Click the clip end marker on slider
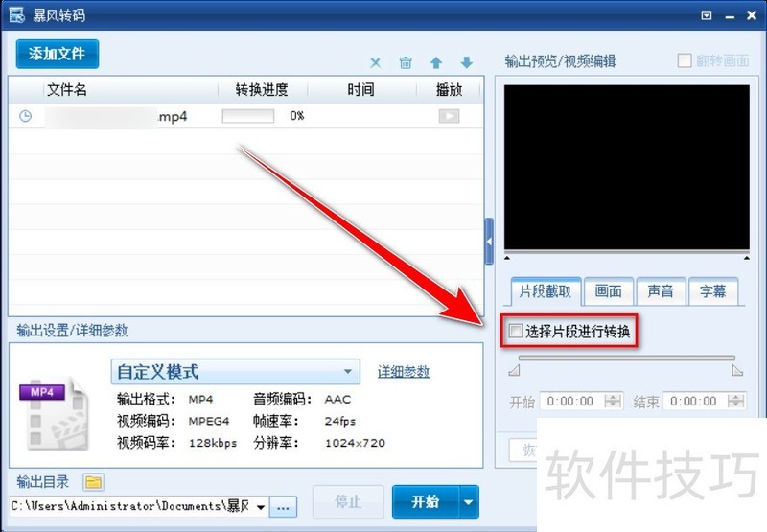This screenshot has width=767, height=532. [737, 370]
